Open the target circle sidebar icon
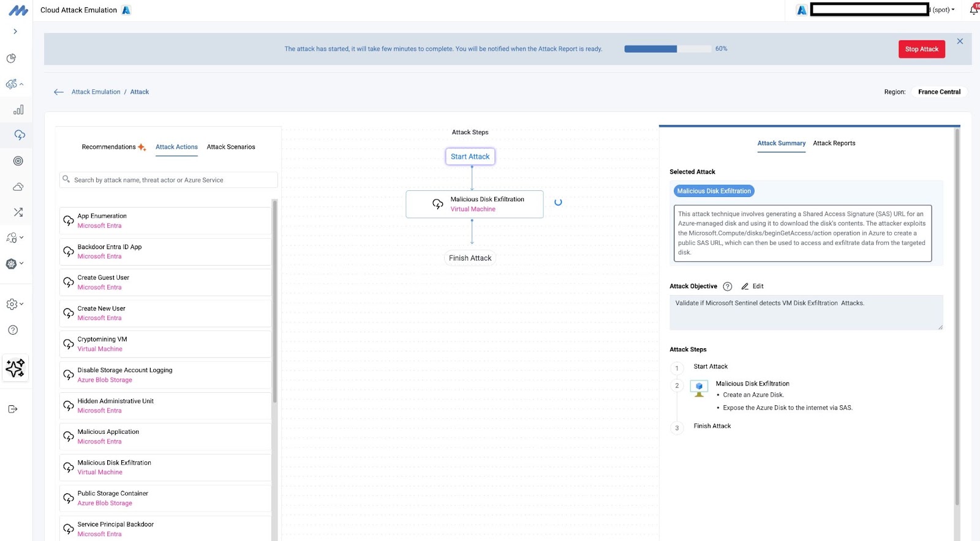980x541 pixels. pyautogui.click(x=18, y=161)
